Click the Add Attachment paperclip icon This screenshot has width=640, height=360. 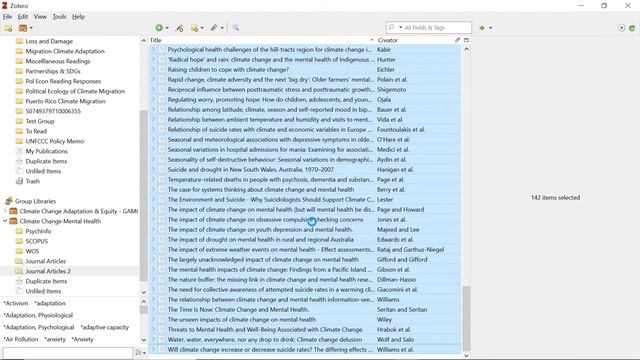pyautogui.click(x=213, y=28)
